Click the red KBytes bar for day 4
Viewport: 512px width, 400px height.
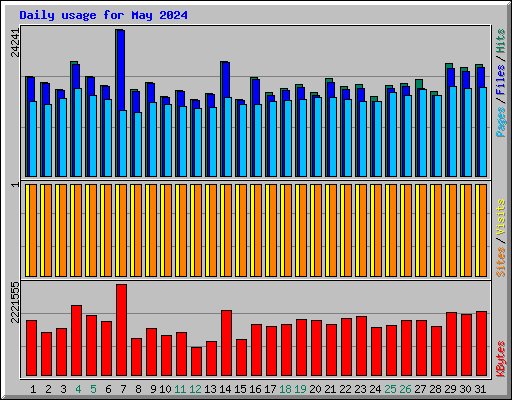coord(76,340)
